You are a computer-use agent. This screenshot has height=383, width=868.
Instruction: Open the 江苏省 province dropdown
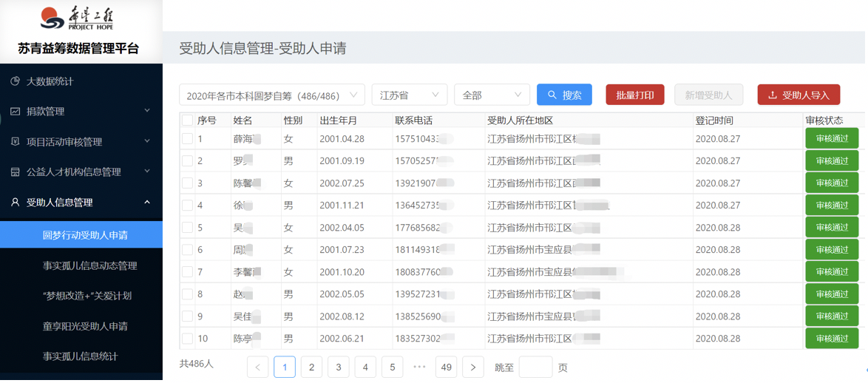pyautogui.click(x=409, y=95)
